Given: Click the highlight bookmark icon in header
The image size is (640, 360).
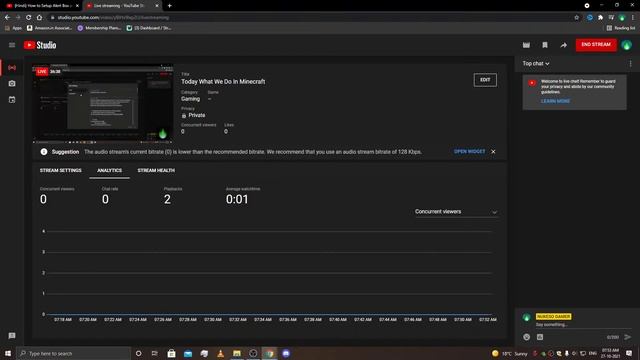Looking at the screenshot, I should (x=544, y=45).
